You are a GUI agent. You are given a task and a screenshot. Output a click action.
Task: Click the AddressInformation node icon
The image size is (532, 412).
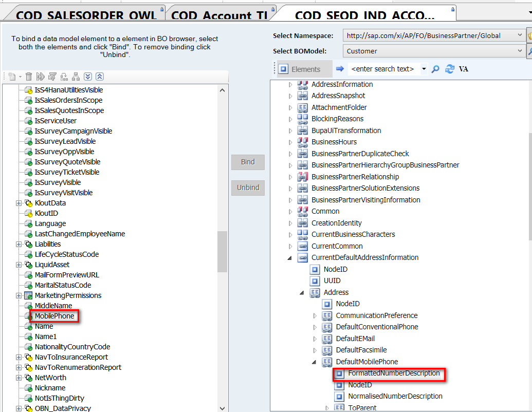[303, 84]
